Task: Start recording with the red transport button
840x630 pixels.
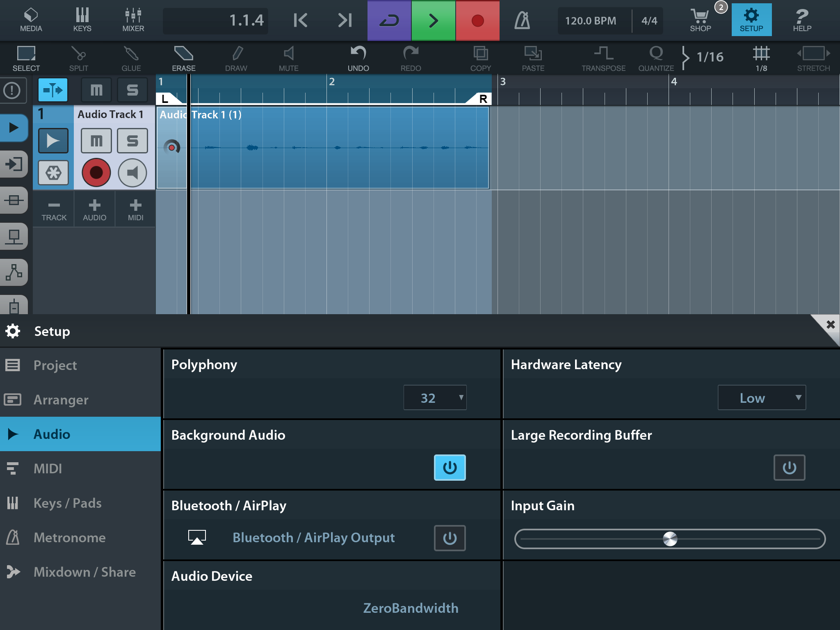Action: tap(478, 20)
